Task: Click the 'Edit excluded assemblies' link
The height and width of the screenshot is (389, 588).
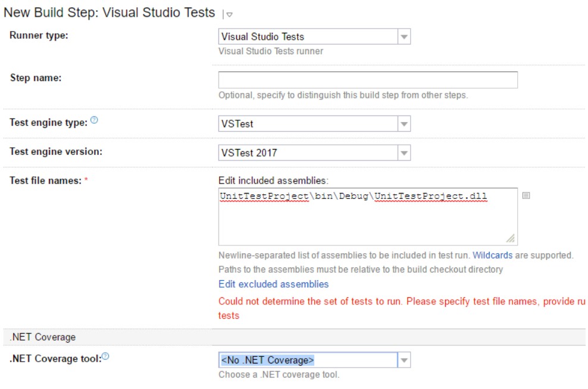Action: click(x=273, y=284)
